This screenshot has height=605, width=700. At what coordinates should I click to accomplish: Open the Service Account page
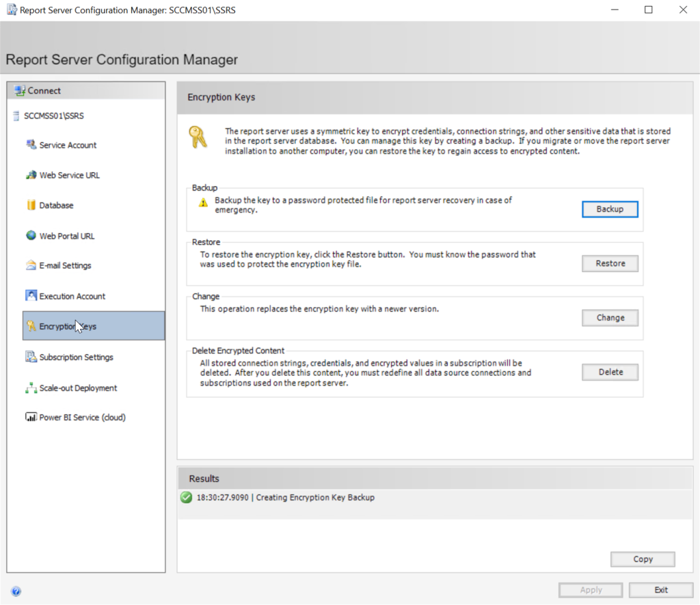(x=68, y=145)
